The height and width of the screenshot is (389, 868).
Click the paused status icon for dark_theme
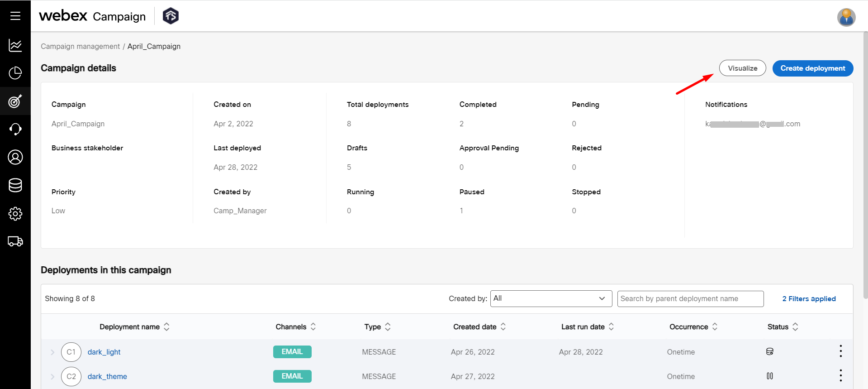click(x=770, y=376)
